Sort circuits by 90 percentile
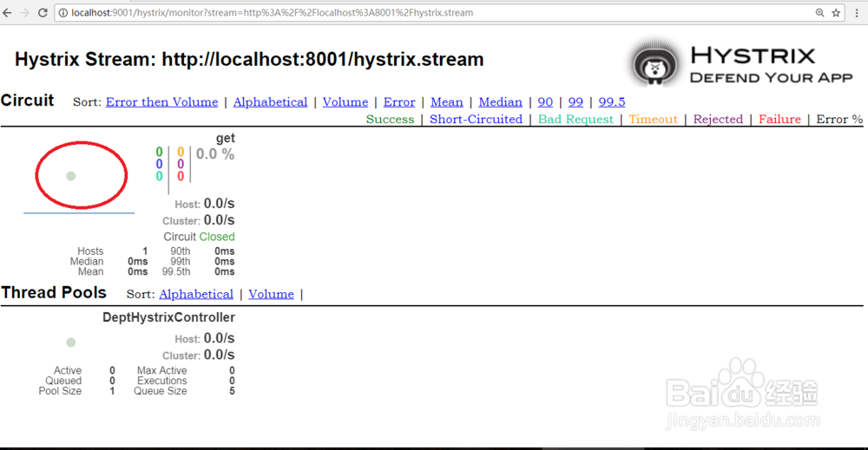 pyautogui.click(x=545, y=102)
